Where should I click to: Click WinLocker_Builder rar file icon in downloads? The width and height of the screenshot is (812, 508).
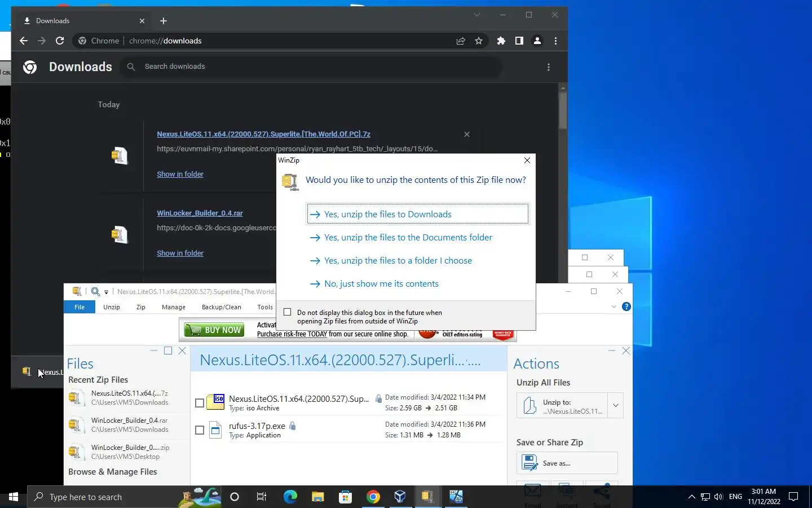tap(119, 234)
